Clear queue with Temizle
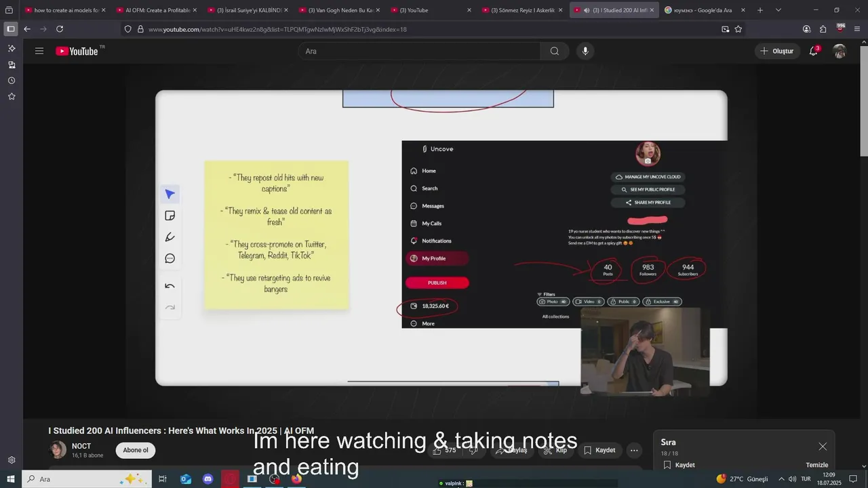Image resolution: width=868 pixels, height=488 pixels. point(816,465)
